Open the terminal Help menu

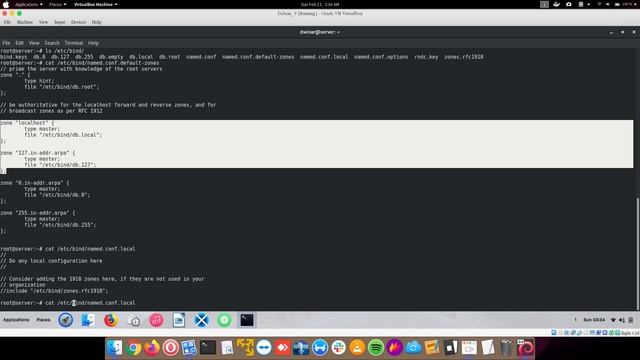(93, 43)
